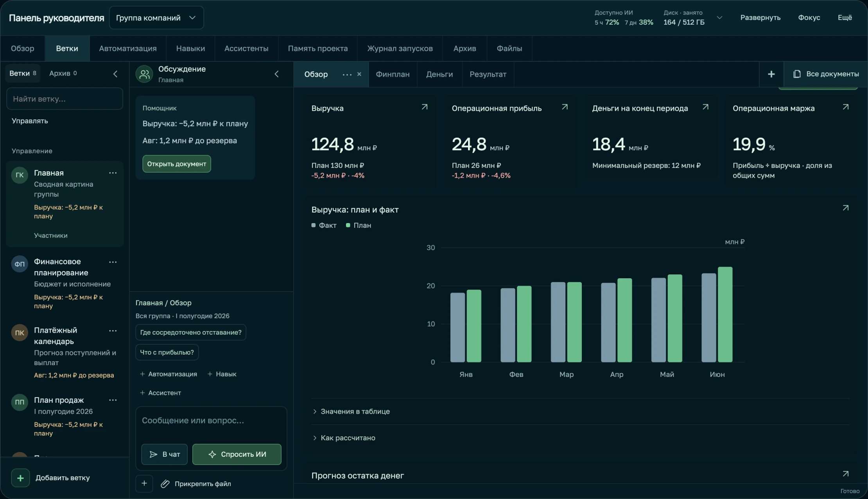Expand the resource usage chevron in the header
Image resolution: width=868 pixels, height=499 pixels.
719,18
